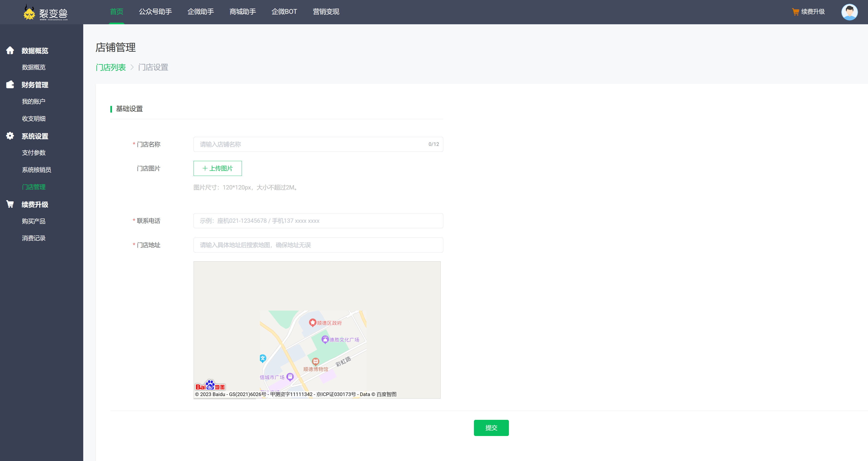Open the user avatar in top right
The width and height of the screenshot is (868, 461).
point(849,12)
